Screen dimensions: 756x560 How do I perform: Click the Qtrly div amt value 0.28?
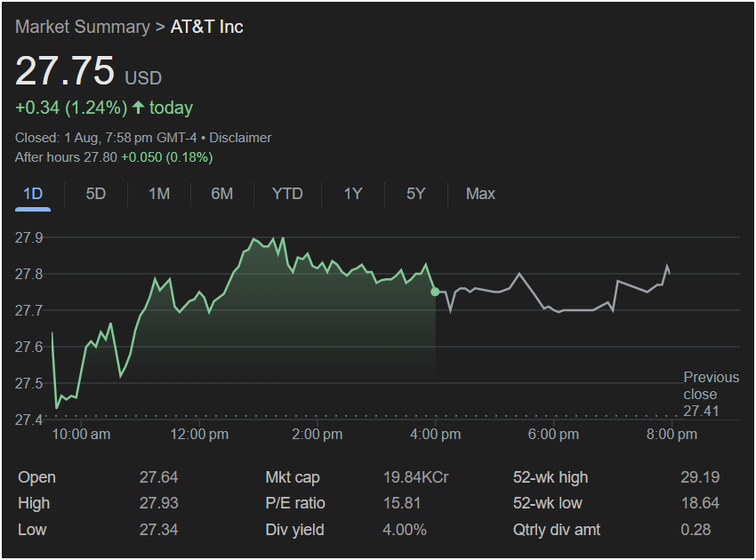pos(696,530)
